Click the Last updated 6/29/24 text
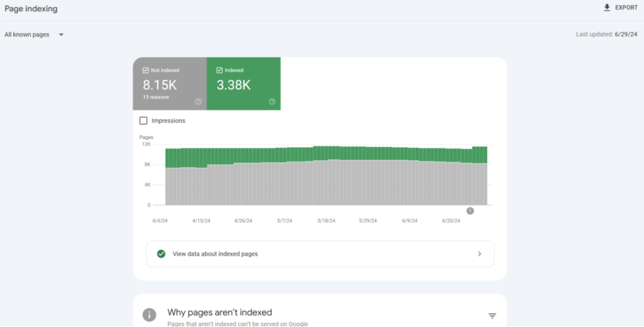 607,35
